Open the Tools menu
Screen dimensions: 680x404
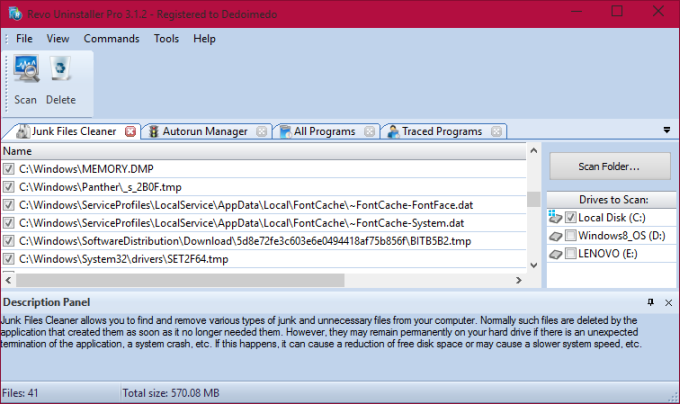click(x=166, y=39)
